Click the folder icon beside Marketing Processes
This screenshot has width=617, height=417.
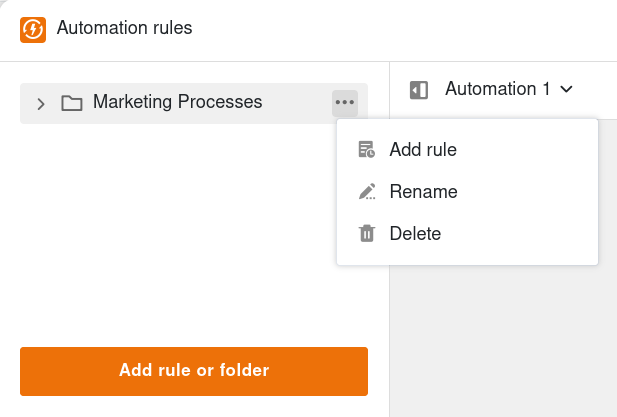(x=71, y=103)
